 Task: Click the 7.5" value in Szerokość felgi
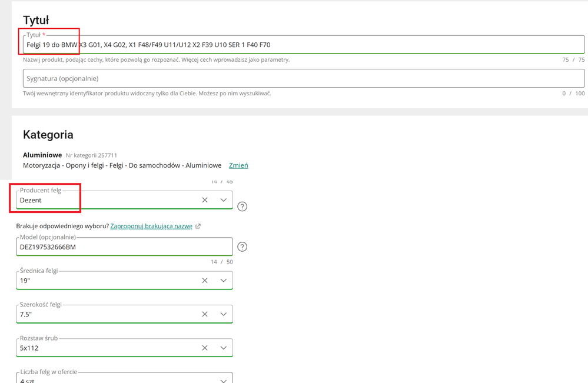pos(26,314)
